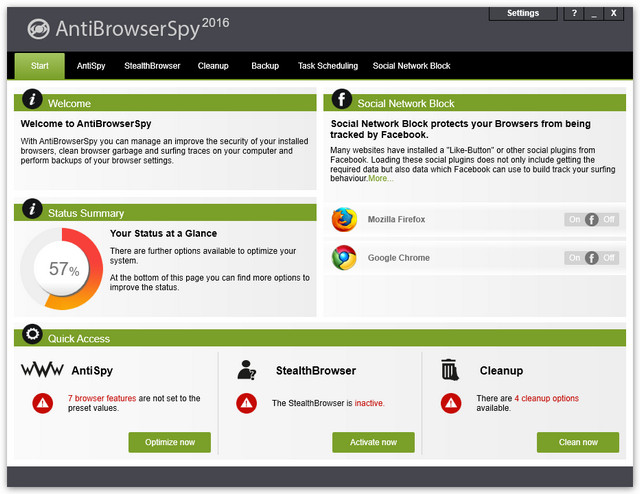Image resolution: width=640 pixels, height=494 pixels.
Task: Click the Facebook icon in Social Network Block header
Action: pos(342,99)
